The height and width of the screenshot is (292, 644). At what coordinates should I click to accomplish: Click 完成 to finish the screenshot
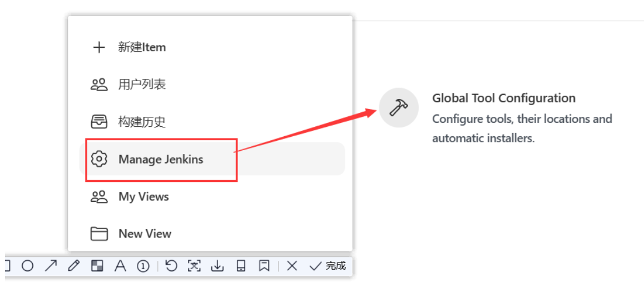(328, 266)
